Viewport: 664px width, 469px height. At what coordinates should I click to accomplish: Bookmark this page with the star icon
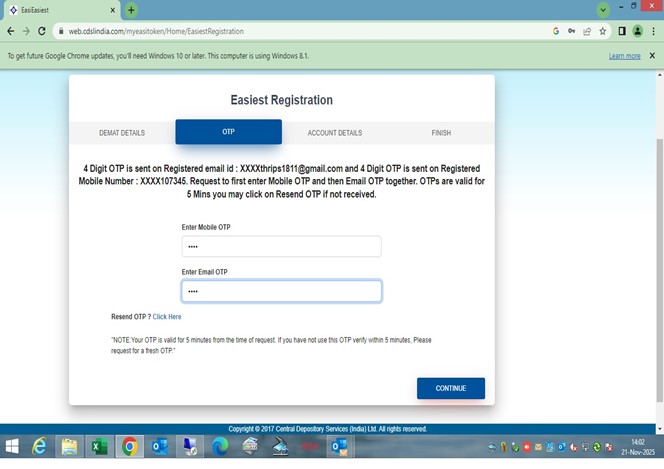pos(603,31)
